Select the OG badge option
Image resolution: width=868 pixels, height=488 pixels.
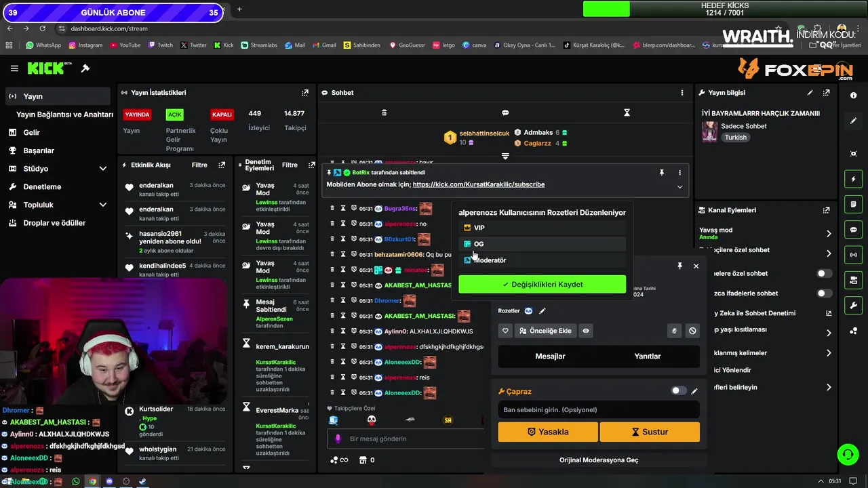coord(542,244)
